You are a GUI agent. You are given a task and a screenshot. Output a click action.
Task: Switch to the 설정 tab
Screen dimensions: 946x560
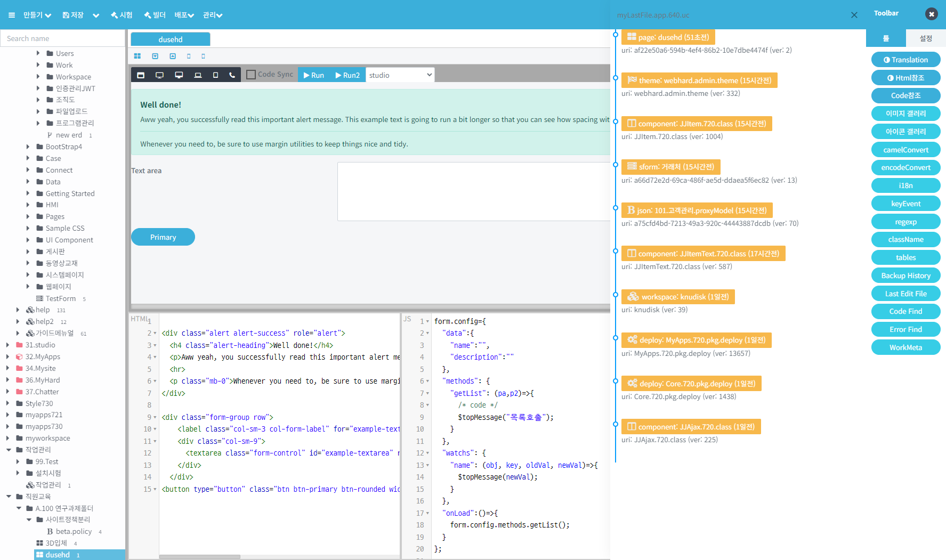(x=926, y=38)
